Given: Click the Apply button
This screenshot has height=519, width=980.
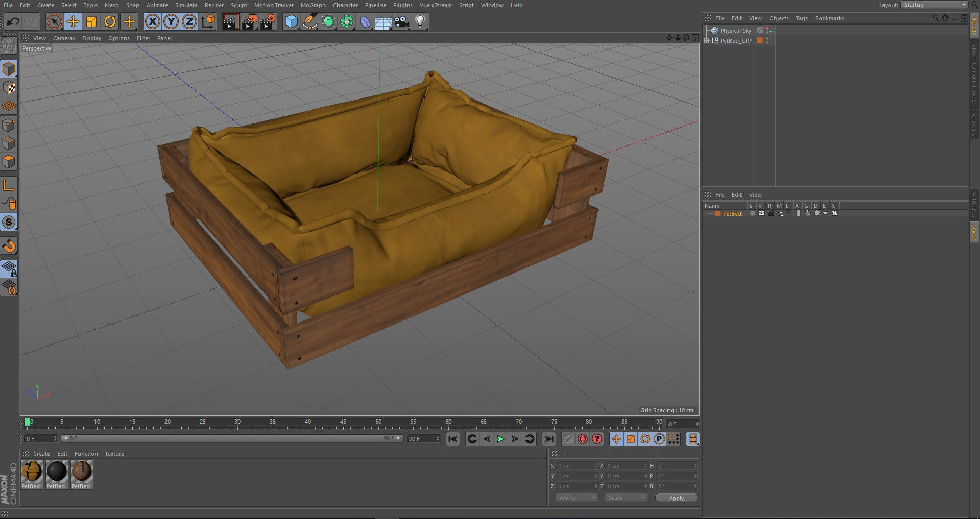Looking at the screenshot, I should point(676,498).
